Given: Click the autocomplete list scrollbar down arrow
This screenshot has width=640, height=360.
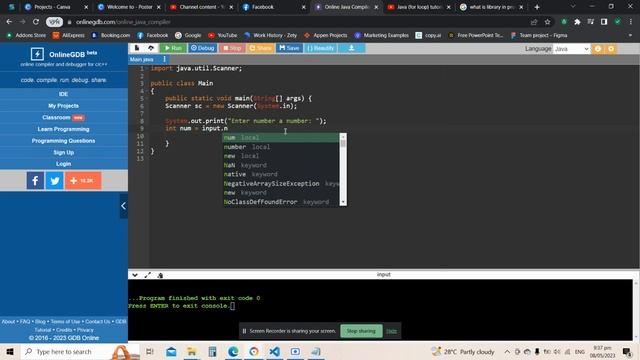Looking at the screenshot, I should [343, 202].
